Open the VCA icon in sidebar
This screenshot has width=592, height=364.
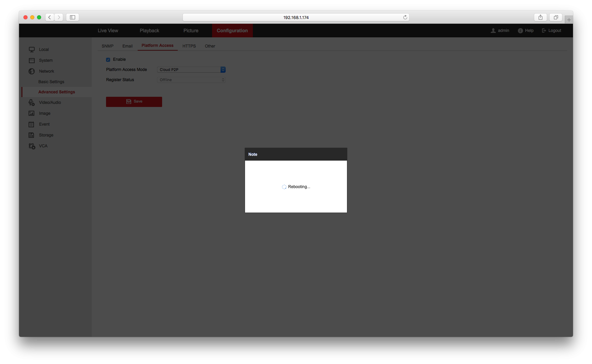click(x=32, y=146)
